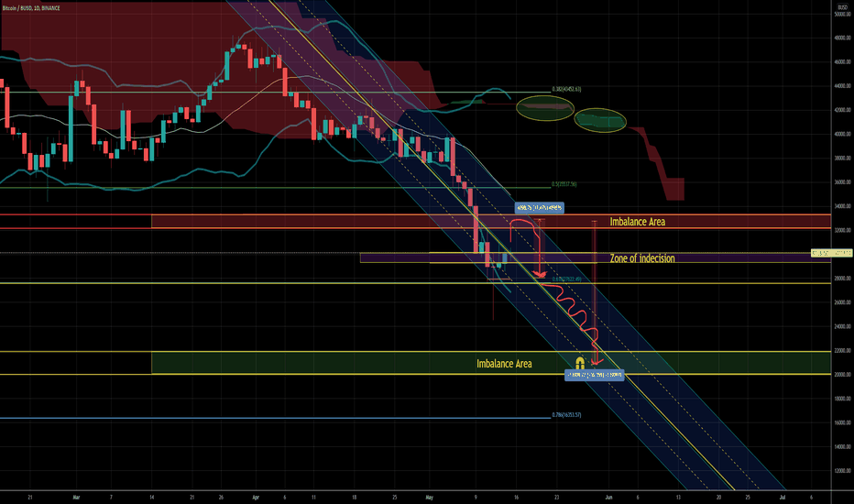The height and width of the screenshot is (504, 854).
Task: Select the green Imbalance Area label
Action: [504, 364]
